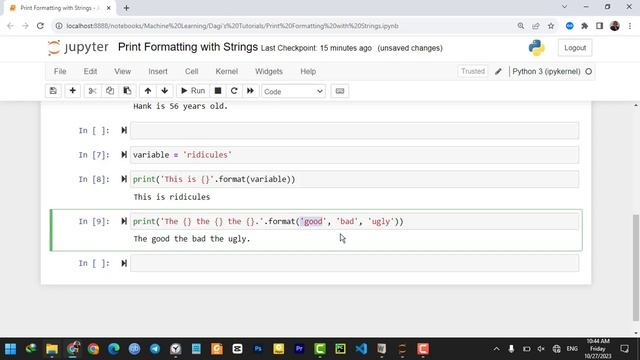This screenshot has width=640, height=360.
Task: Click the pencil edit mode icon
Action: [498, 71]
